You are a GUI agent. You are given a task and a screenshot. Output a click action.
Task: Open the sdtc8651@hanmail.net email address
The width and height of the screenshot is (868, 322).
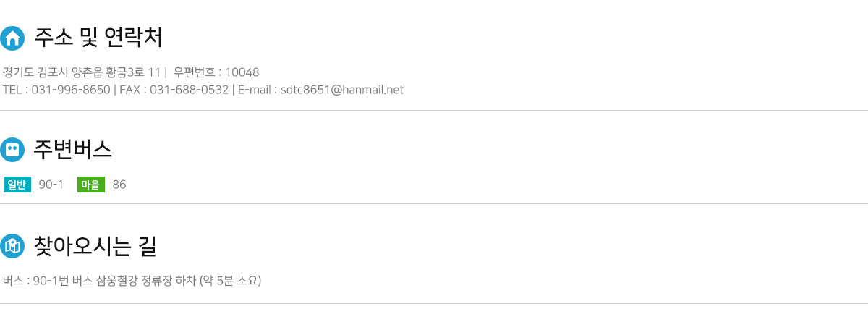click(x=342, y=90)
